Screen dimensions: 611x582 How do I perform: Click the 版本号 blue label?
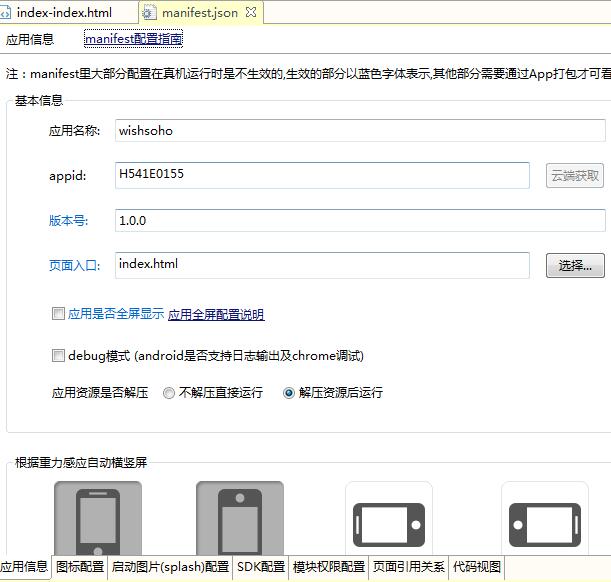pos(68,221)
